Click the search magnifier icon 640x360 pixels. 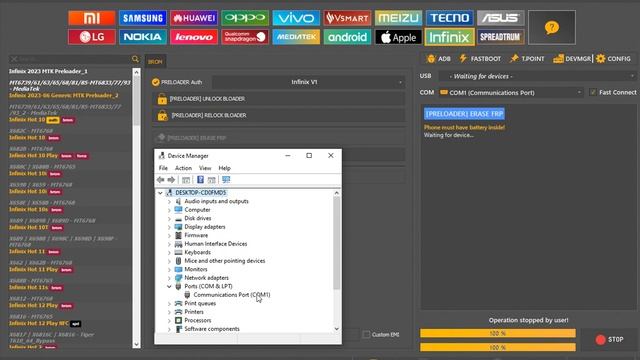[x=136, y=59]
